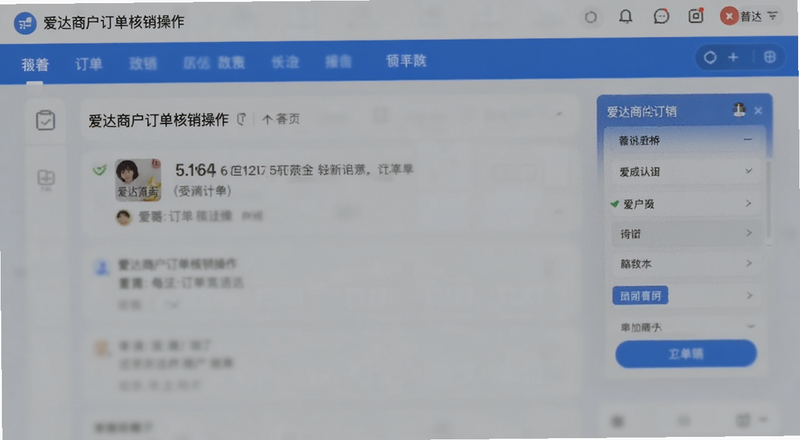The width and height of the screenshot is (800, 440).
Task: Click the screenshot icon with red dot
Action: tap(696, 16)
